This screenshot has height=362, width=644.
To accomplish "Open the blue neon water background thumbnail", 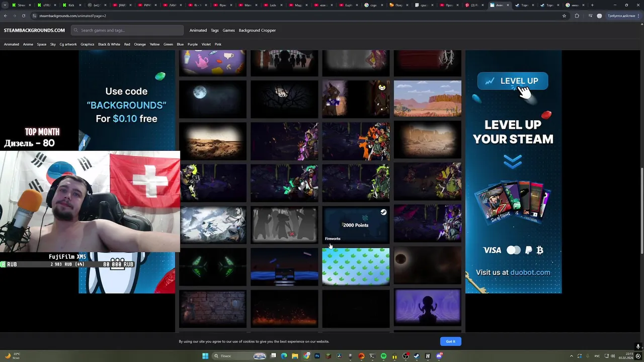I will (284, 267).
